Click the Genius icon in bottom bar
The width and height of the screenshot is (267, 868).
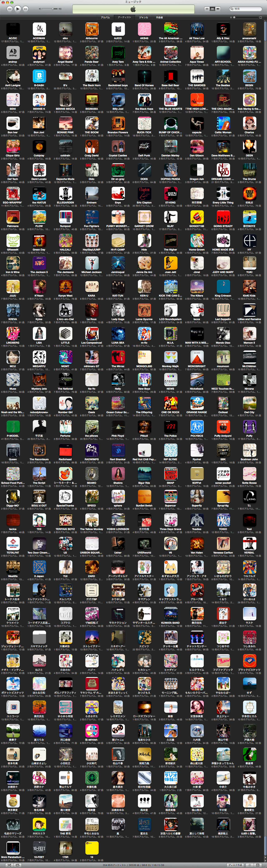[250, 865]
